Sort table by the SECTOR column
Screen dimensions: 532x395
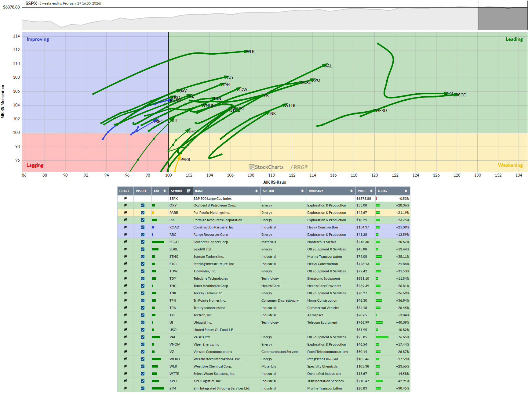click(x=283, y=191)
